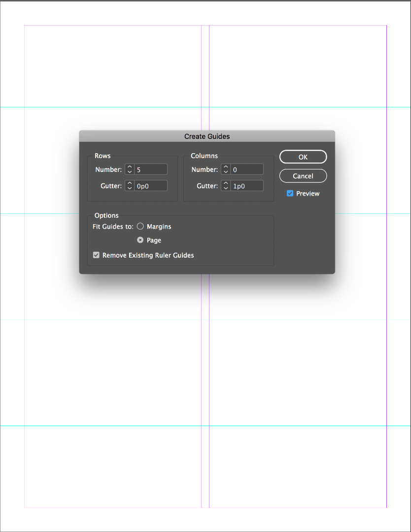
Task: Click the Rows group label
Action: click(103, 156)
